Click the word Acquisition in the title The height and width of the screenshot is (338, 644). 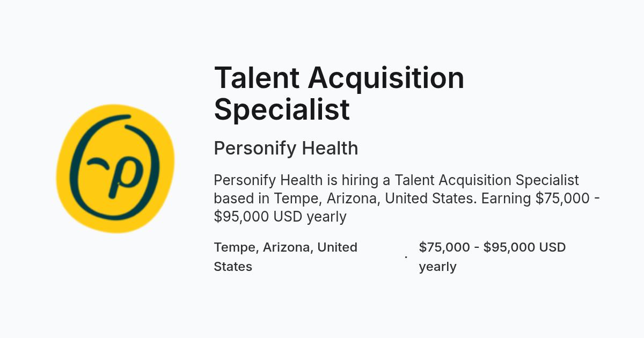pyautogui.click(x=386, y=77)
